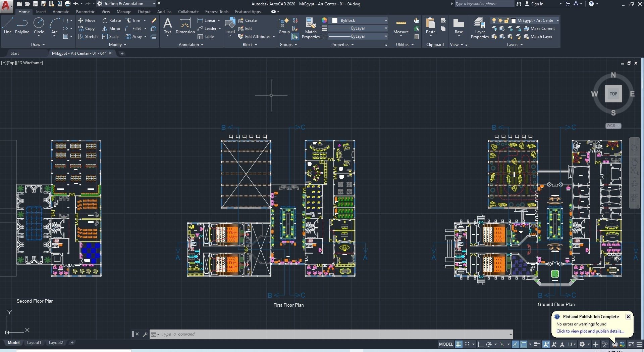Click the Undo arrow

(76, 4)
